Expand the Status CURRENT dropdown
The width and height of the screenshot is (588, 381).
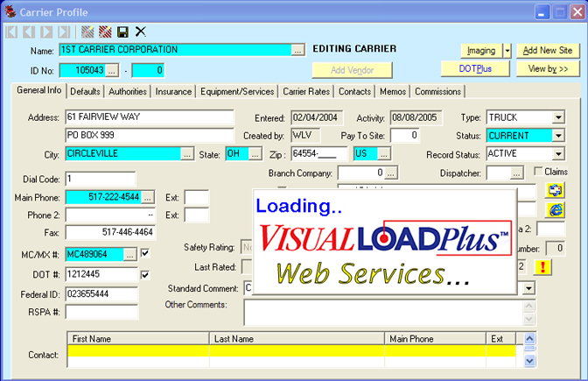click(558, 136)
